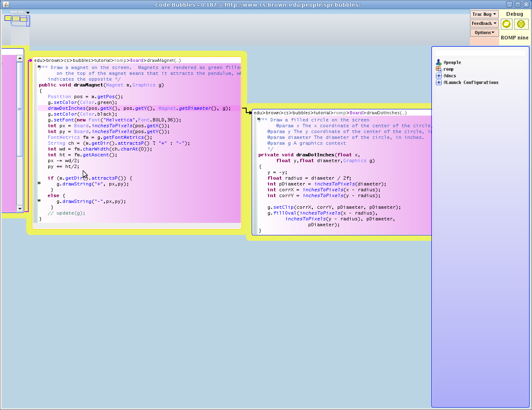Open the overview task drop-down arrow
The image size is (532, 410).
[x=28, y=12]
